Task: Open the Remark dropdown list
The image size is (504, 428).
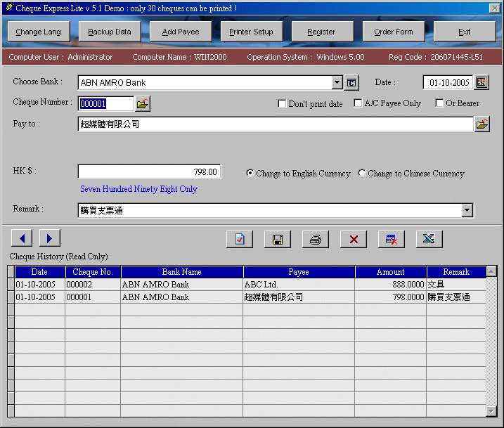Action: click(x=467, y=210)
